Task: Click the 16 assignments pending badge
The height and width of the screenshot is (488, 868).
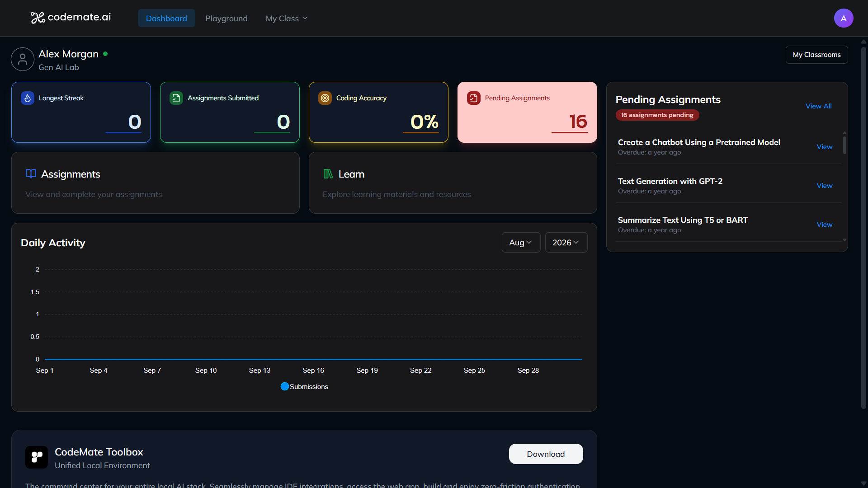Action: [x=657, y=115]
